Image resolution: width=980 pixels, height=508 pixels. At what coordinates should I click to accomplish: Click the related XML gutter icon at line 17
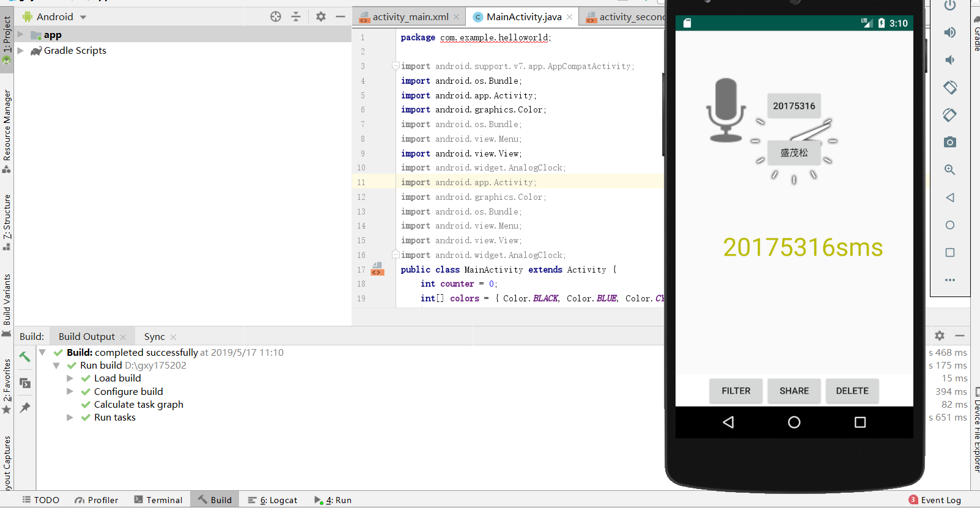click(378, 270)
